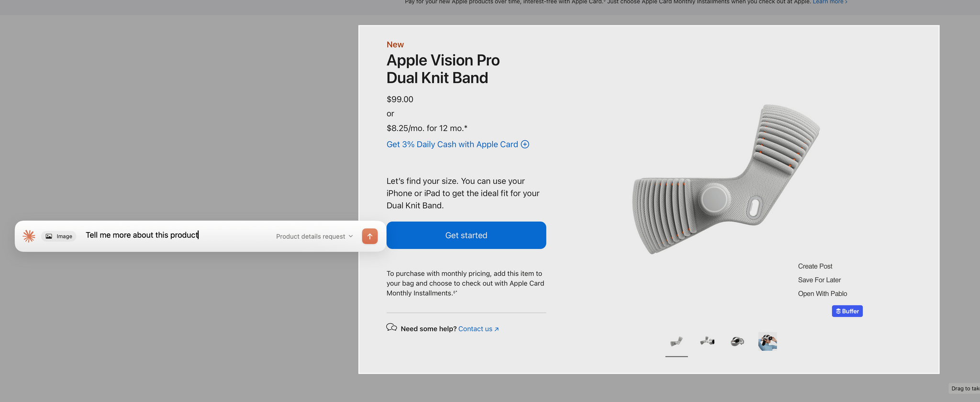
Task: Click the chat bubbles help icon
Action: [x=391, y=328]
